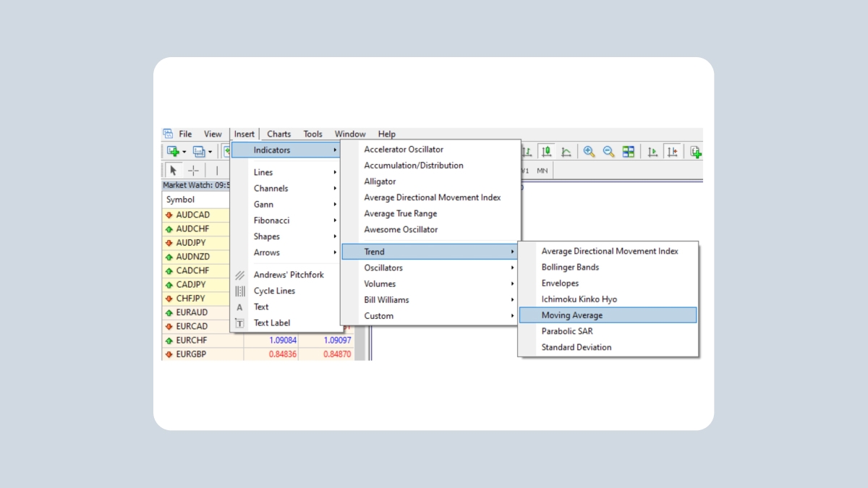Screen dimensions: 868x488
Task: Click the MetaTrader application icon
Action: point(168,134)
